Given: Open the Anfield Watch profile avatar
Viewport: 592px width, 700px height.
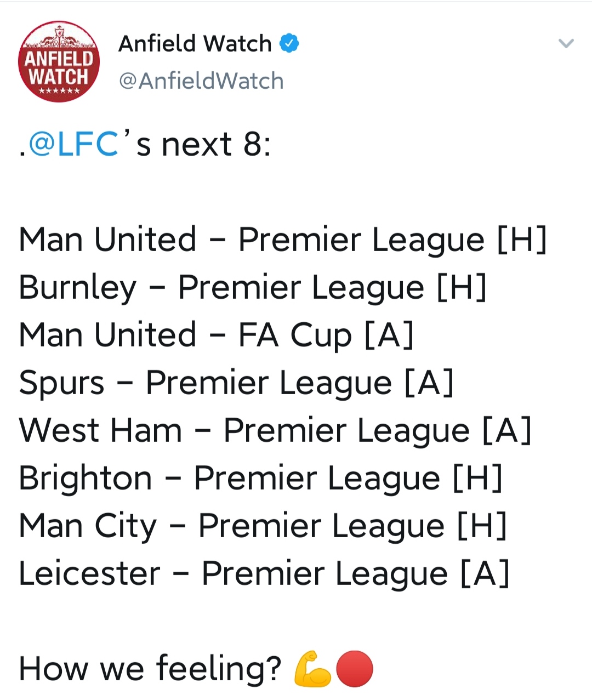Looking at the screenshot, I should [x=59, y=61].
